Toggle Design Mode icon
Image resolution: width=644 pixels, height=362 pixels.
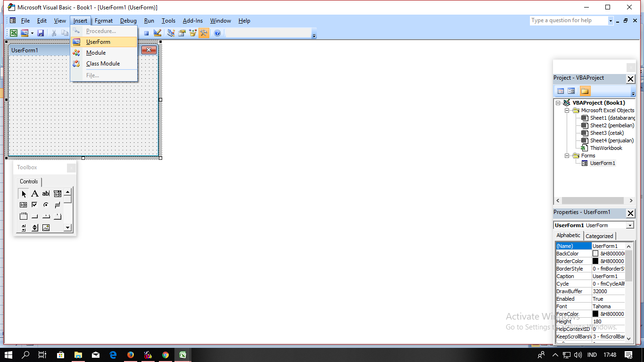pos(157,33)
